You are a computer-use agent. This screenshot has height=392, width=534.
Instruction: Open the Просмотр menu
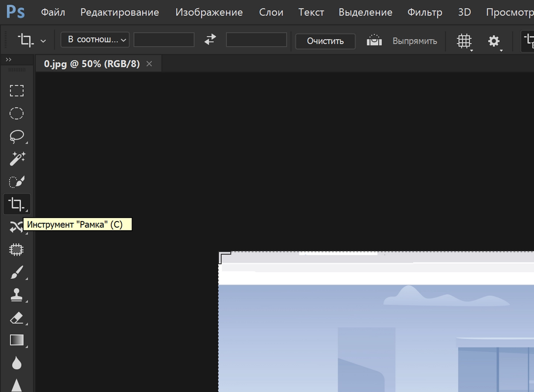pos(510,12)
